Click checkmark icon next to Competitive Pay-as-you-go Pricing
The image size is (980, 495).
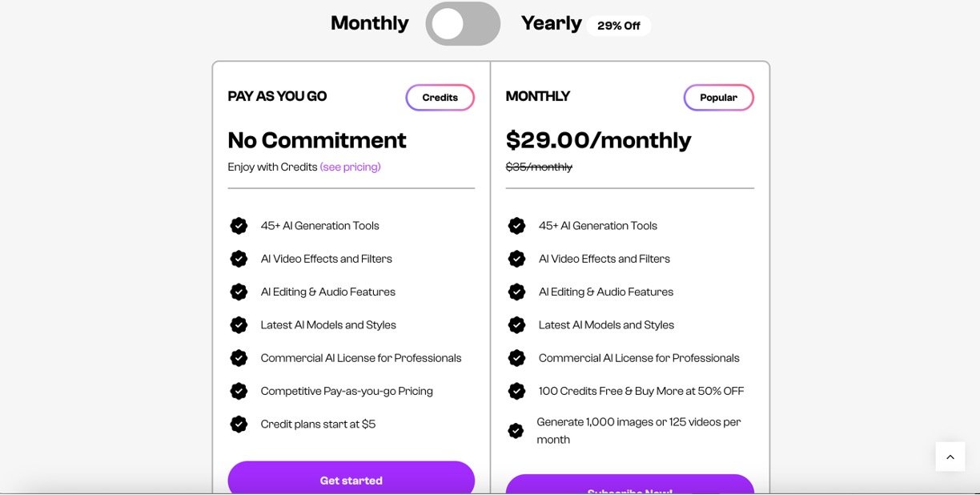click(x=239, y=391)
